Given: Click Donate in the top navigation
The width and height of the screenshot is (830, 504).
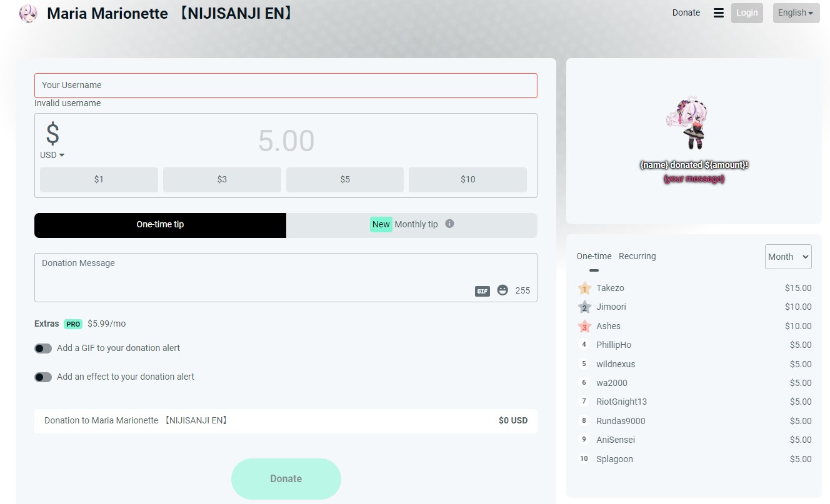Looking at the screenshot, I should pos(686,12).
